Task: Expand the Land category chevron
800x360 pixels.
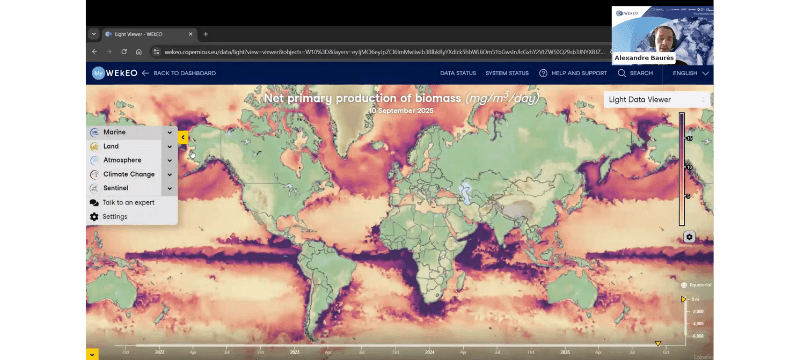Action: [x=169, y=146]
